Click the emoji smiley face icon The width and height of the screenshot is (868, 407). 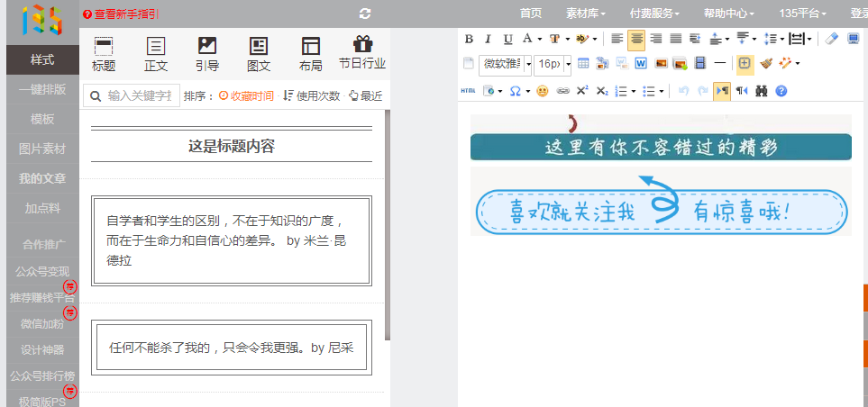coord(542,91)
